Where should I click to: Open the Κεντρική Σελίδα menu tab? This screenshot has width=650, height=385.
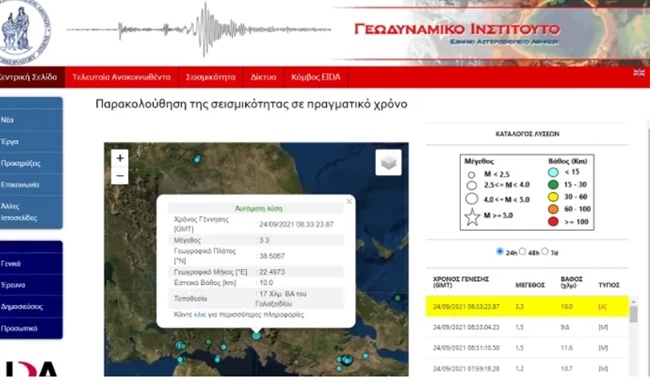32,77
